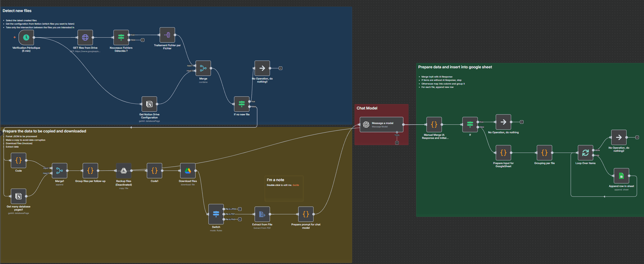This screenshot has height=264, width=644.
Task: Open the Merge1 append node
Action: coord(59,171)
